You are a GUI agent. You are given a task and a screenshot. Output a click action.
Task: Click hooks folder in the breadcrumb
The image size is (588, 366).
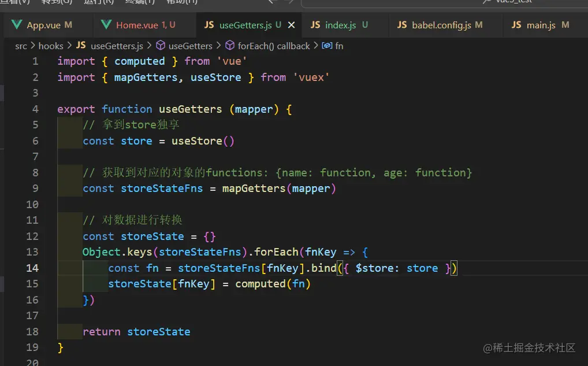[x=51, y=46]
